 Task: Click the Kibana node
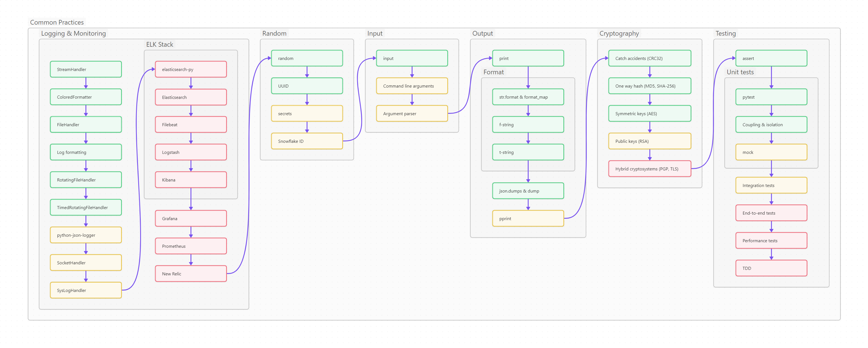[x=191, y=180]
